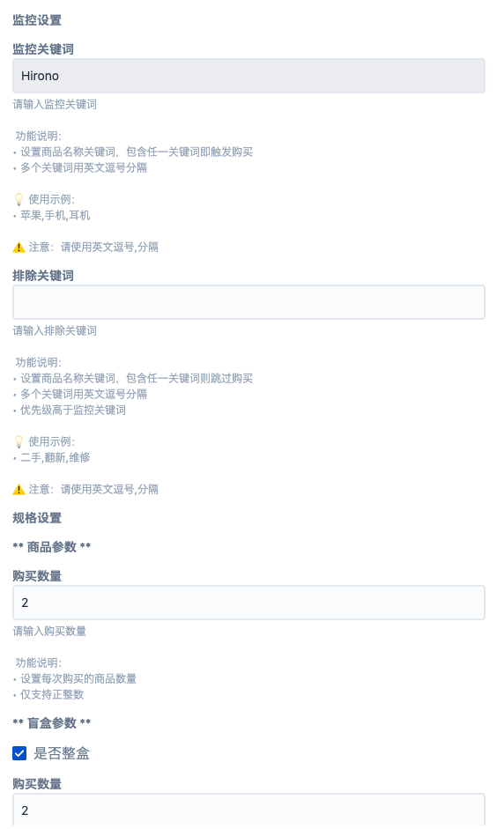The image size is (504, 829).
Task: Click the 优先级高于监控关键词 note line
Action: coord(73,410)
